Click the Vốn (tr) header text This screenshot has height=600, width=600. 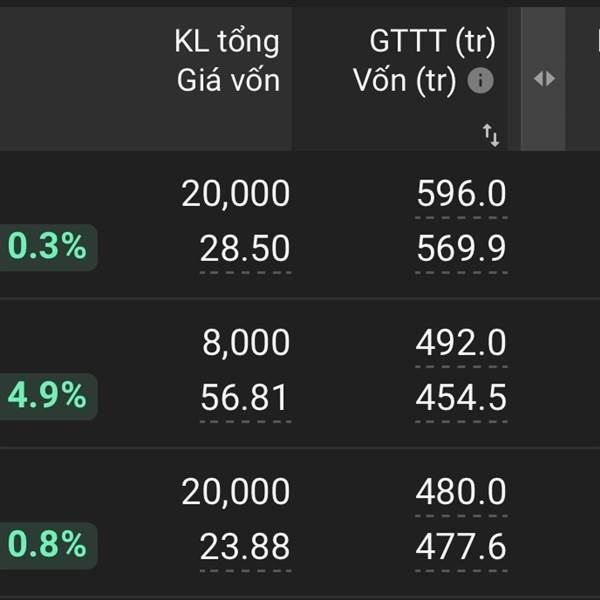pos(404,81)
